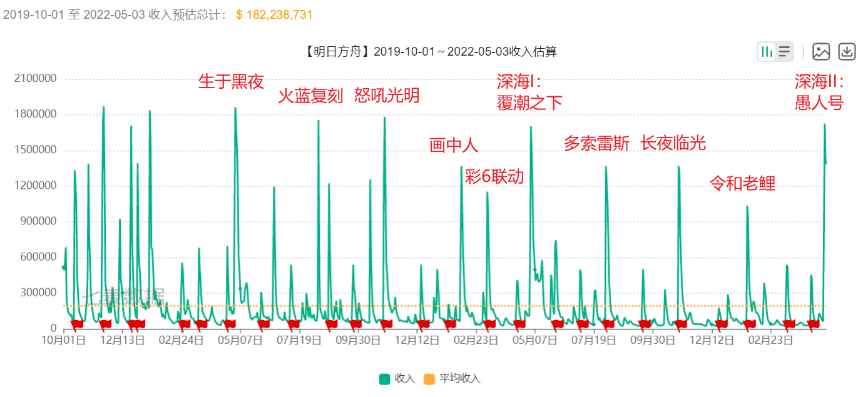This screenshot has height=397, width=868.
Task: Click the green revenue peak under 生于黑夜
Action: [x=235, y=109]
